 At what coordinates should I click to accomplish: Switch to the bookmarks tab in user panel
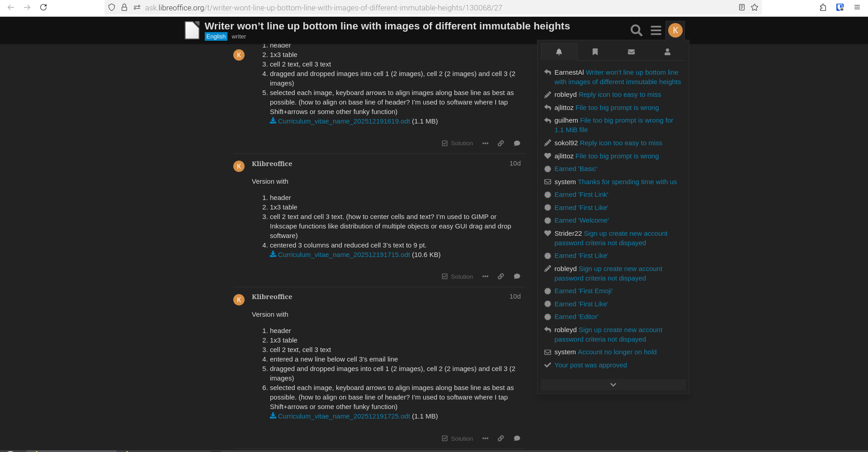(595, 52)
